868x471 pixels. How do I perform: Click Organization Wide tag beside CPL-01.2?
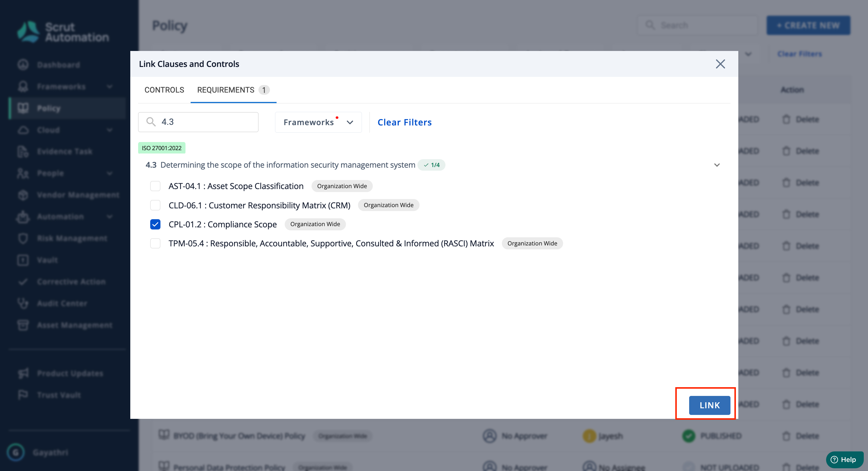click(x=315, y=224)
